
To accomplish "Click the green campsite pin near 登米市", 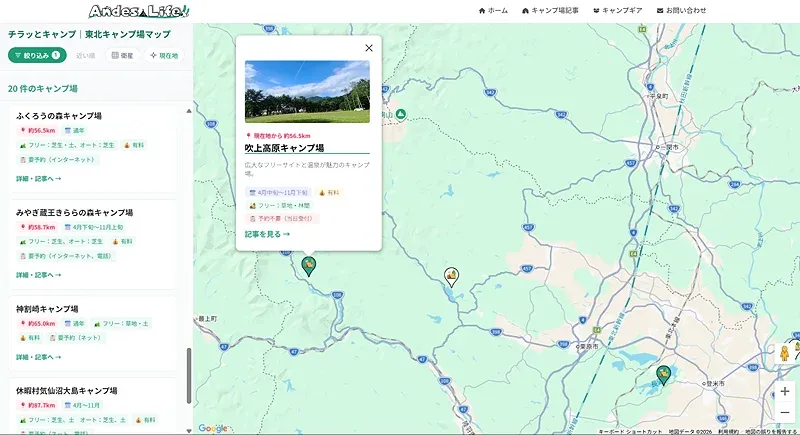I will click(x=662, y=375).
